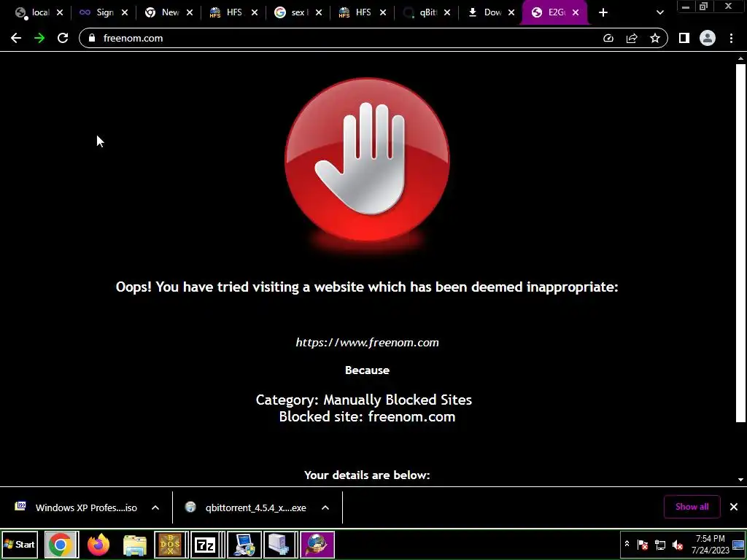Close the E2Gu tab
The width and height of the screenshot is (747, 560).
pyautogui.click(x=576, y=13)
